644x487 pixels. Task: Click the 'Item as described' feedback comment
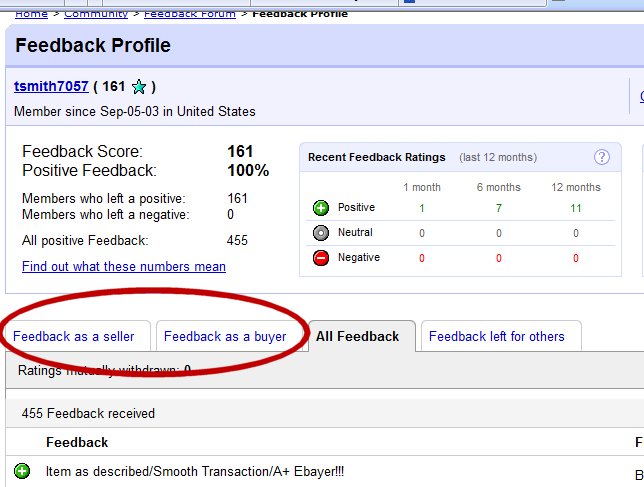(195, 471)
